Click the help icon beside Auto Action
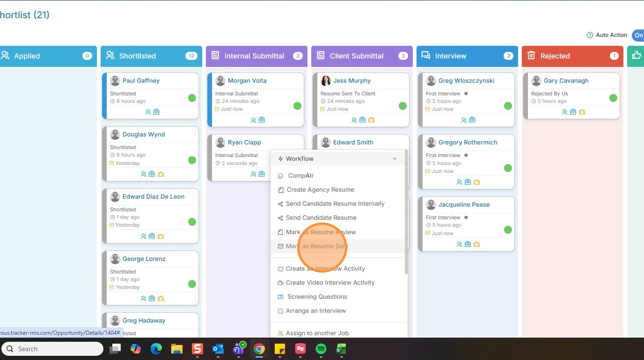Screen dimensions: 644x360 click(590, 35)
